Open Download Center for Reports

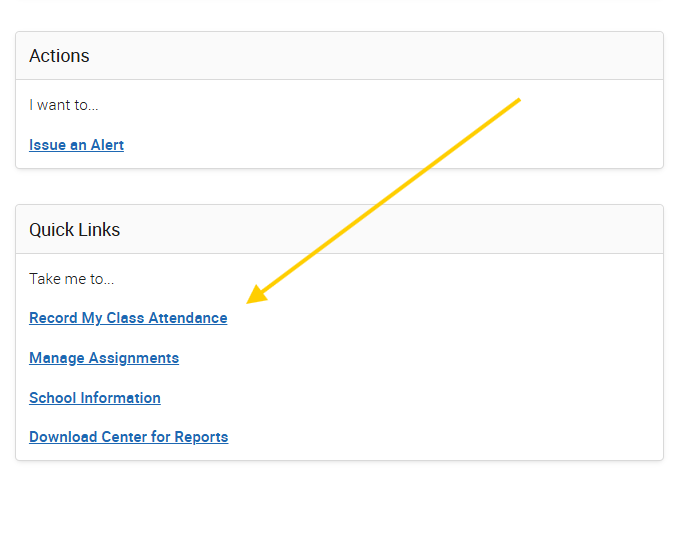pyautogui.click(x=128, y=437)
